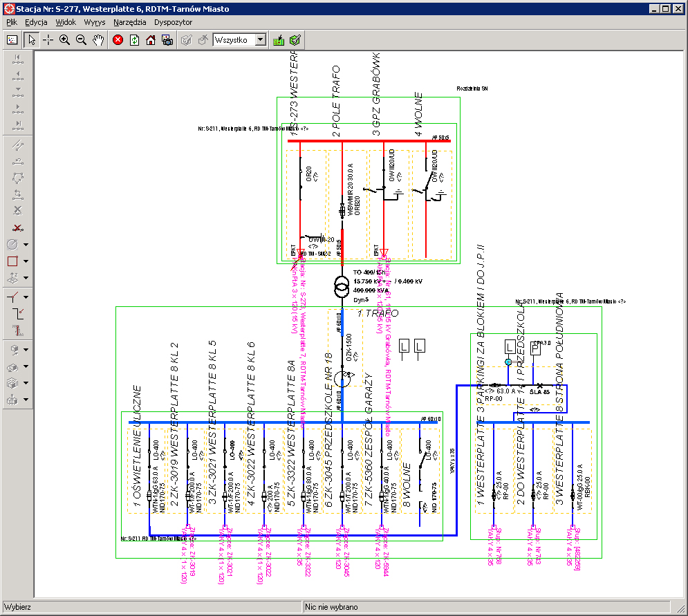Open the Widok menu
This screenshot has height=616, width=688.
click(66, 22)
